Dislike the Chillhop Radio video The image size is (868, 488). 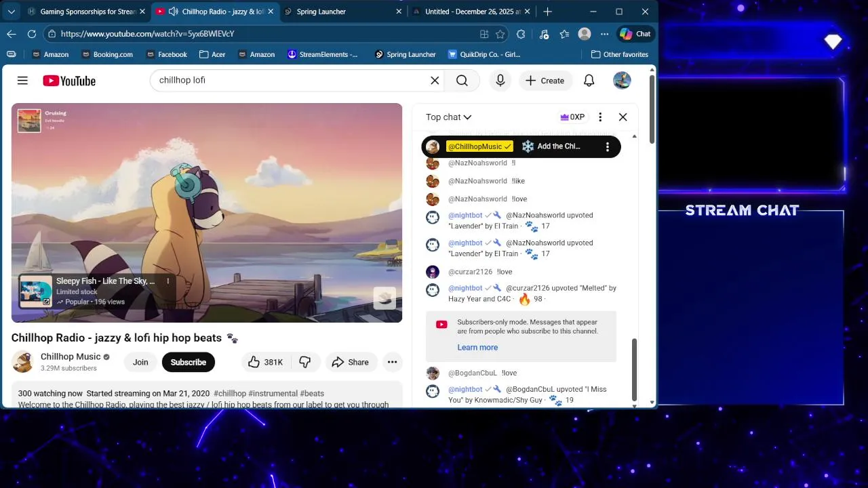pyautogui.click(x=305, y=362)
